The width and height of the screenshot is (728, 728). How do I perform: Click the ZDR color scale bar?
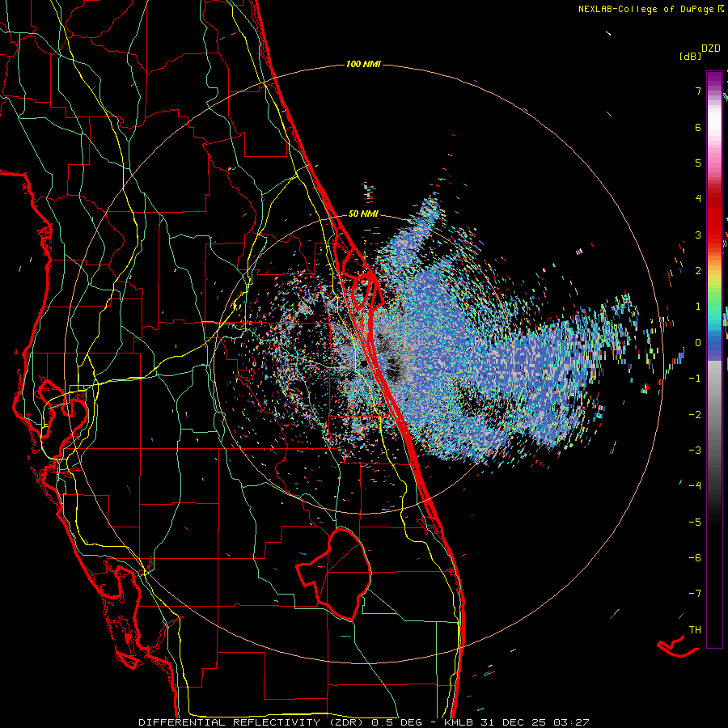click(x=714, y=359)
